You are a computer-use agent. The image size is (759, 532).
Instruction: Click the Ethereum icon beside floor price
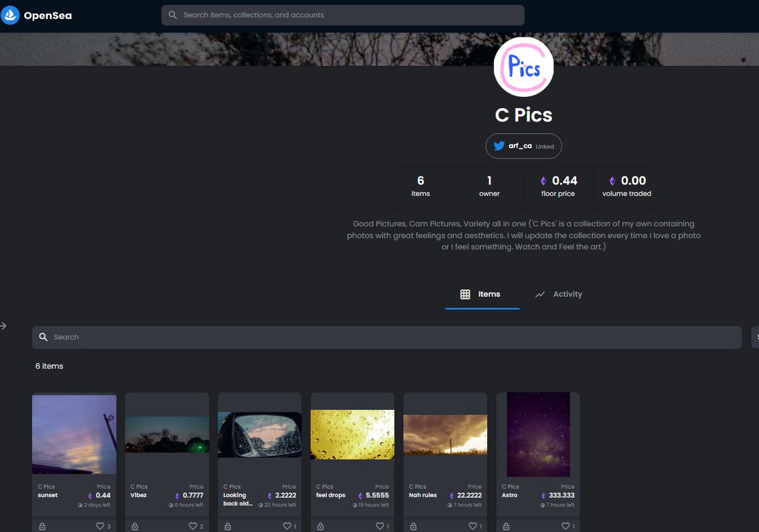point(543,181)
